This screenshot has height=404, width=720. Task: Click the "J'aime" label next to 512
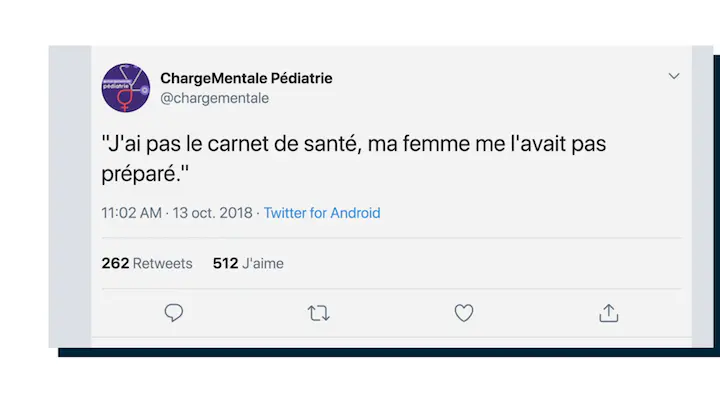[263, 264]
